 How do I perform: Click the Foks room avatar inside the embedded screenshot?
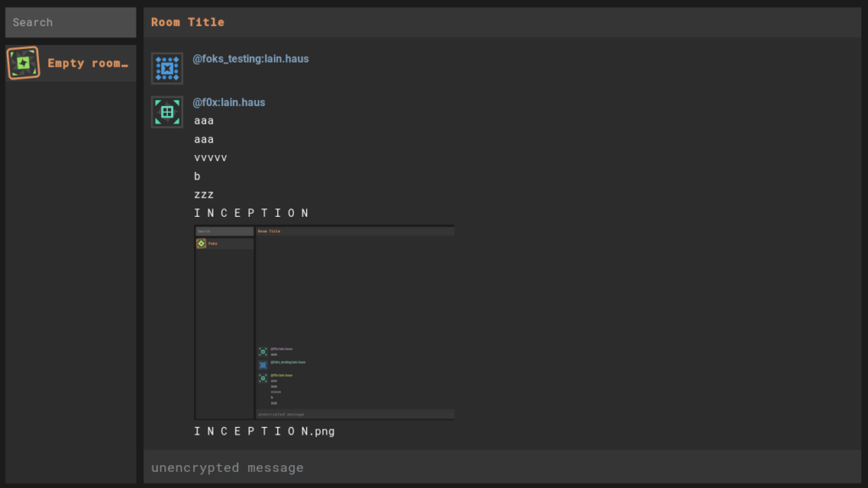click(x=201, y=243)
